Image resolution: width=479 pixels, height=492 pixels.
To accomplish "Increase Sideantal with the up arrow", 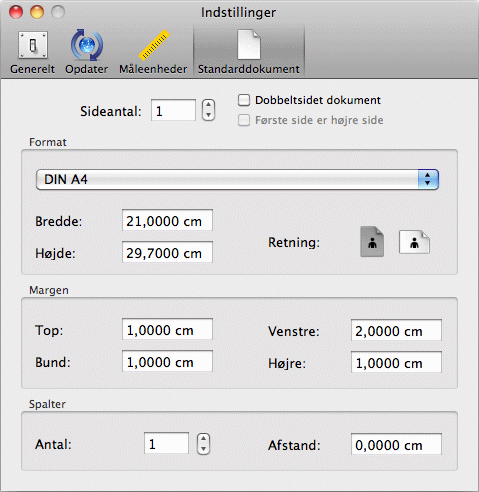I will 208,105.
